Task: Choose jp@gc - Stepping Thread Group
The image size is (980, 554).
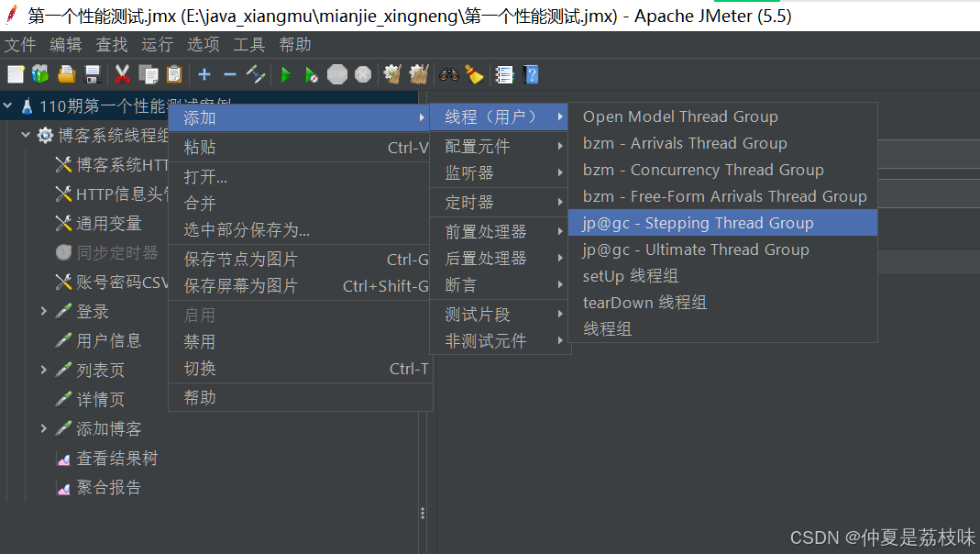Action: pyautogui.click(x=723, y=223)
